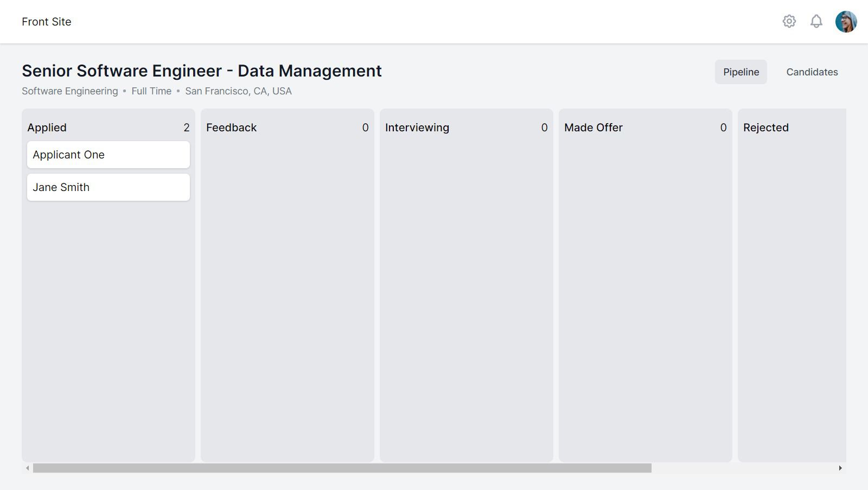Click the Senior Software Engineer job title

[201, 71]
